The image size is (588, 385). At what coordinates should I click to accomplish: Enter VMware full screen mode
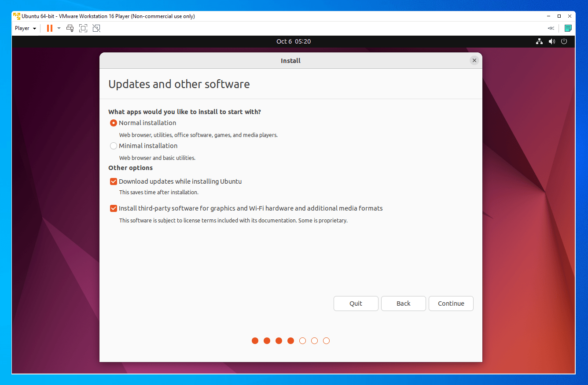pos(83,28)
